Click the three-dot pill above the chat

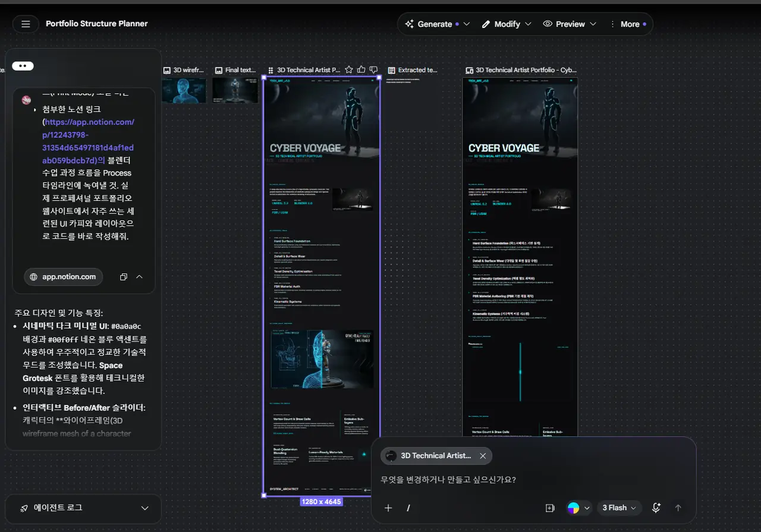[x=23, y=66]
